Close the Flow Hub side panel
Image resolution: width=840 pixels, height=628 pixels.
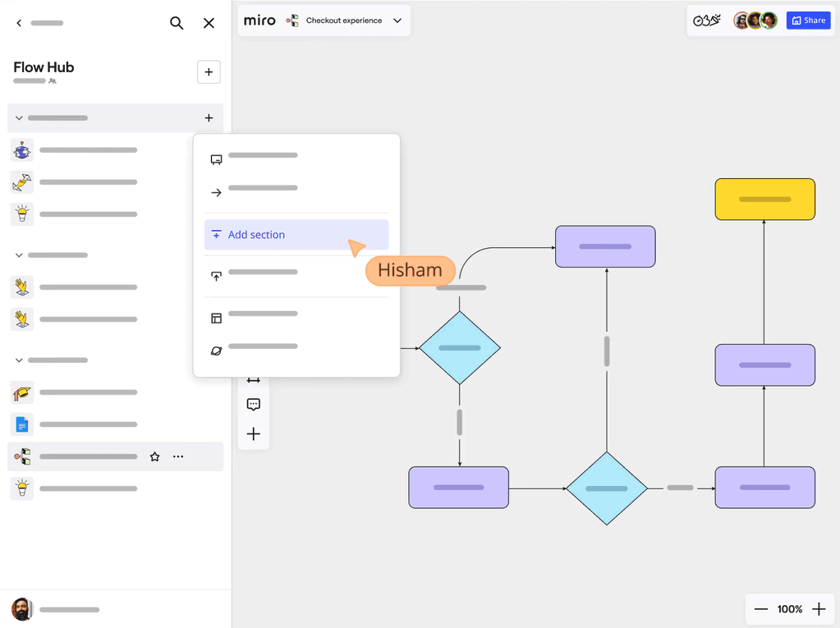coord(209,22)
